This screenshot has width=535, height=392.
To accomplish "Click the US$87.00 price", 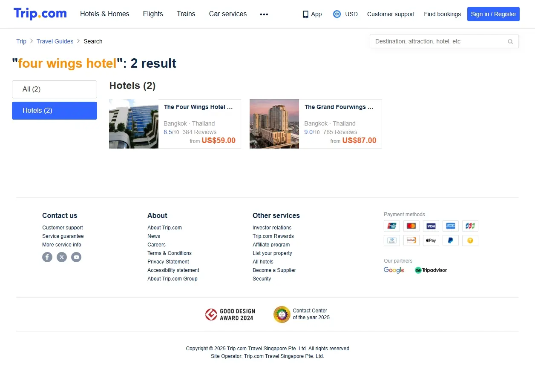I will (359, 140).
